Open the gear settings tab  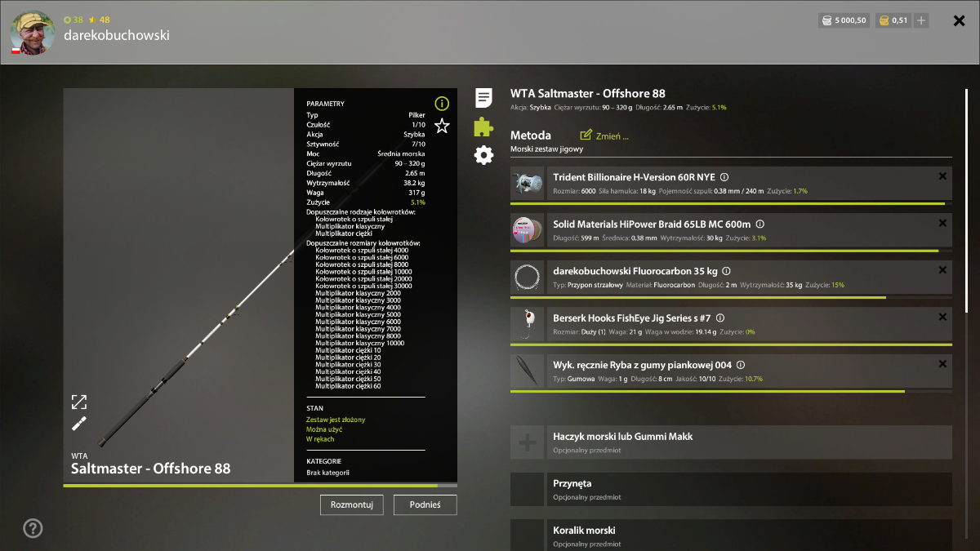[x=483, y=155]
